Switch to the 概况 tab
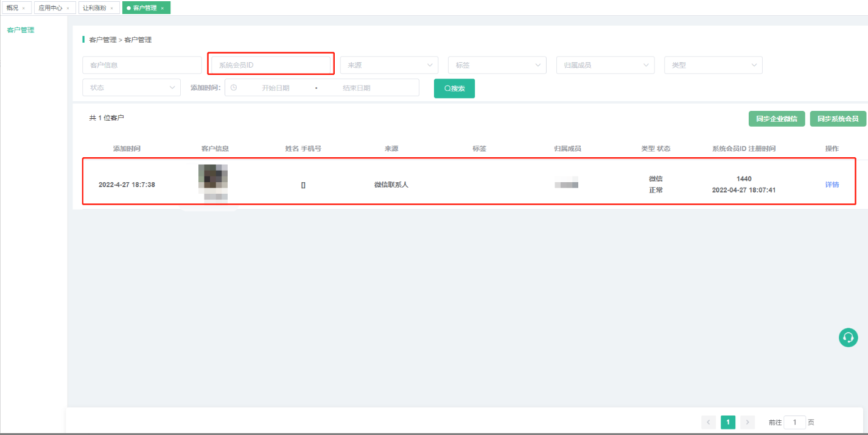This screenshot has height=435, width=868. [x=12, y=8]
